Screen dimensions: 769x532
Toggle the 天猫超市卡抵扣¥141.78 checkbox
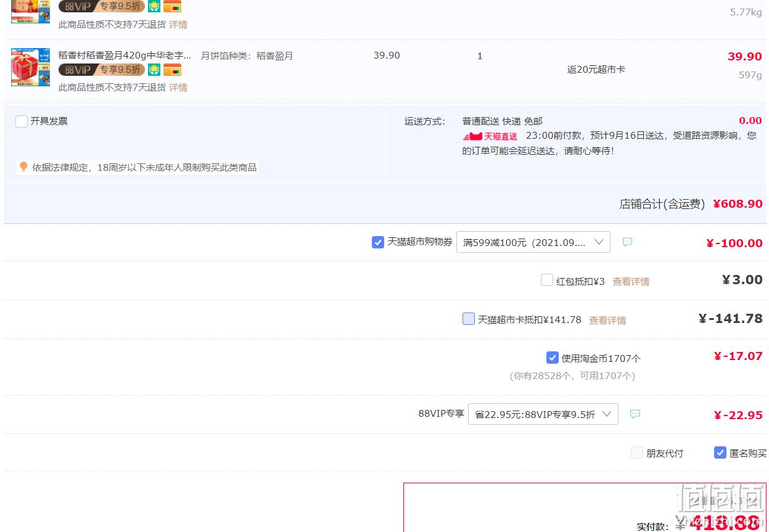(x=469, y=319)
